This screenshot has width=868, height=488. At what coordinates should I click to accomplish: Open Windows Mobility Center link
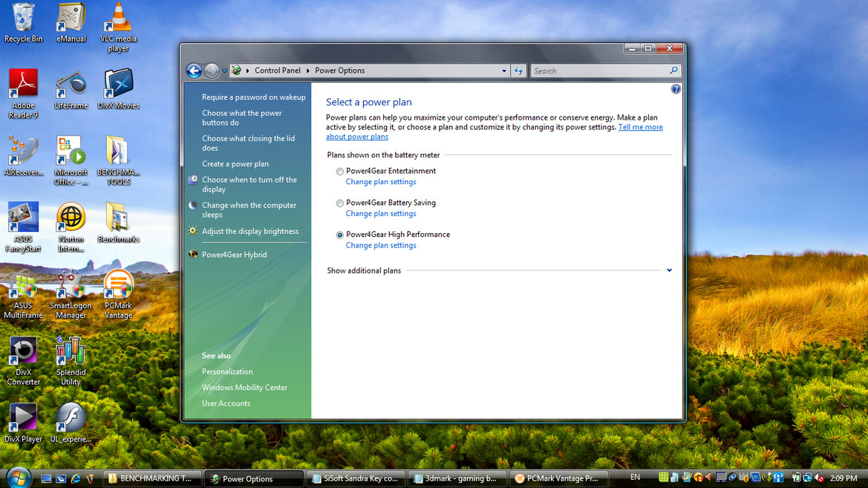click(x=245, y=388)
